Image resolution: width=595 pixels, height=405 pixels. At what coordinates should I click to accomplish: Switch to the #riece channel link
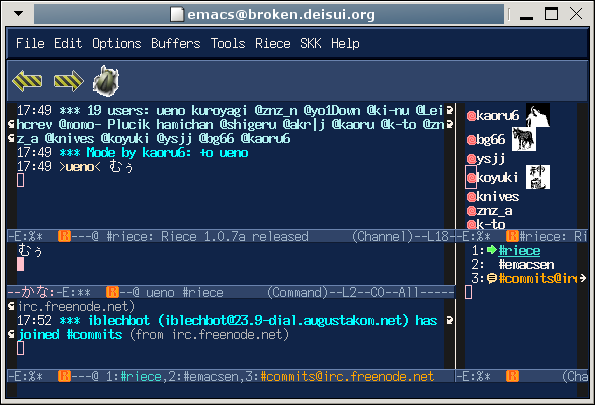coord(519,251)
